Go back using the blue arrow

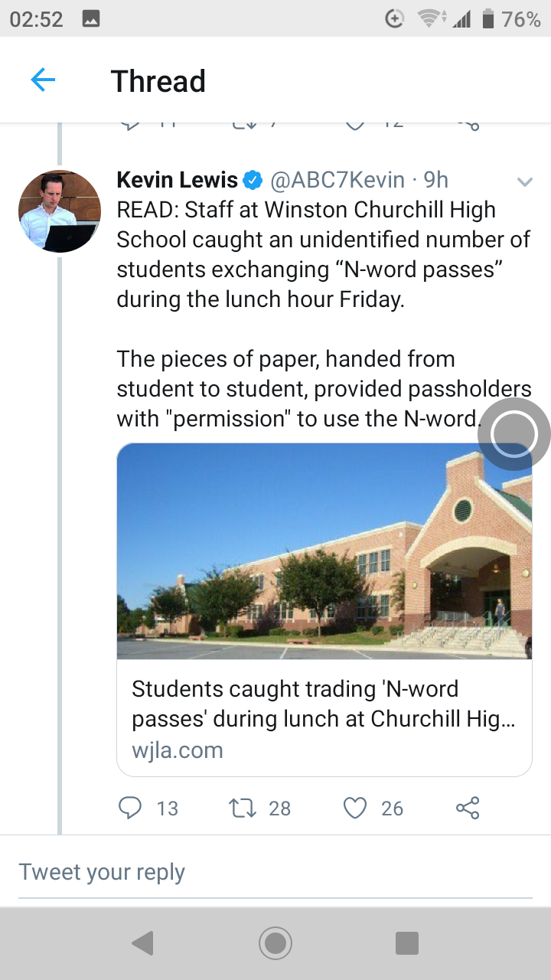coord(43,80)
